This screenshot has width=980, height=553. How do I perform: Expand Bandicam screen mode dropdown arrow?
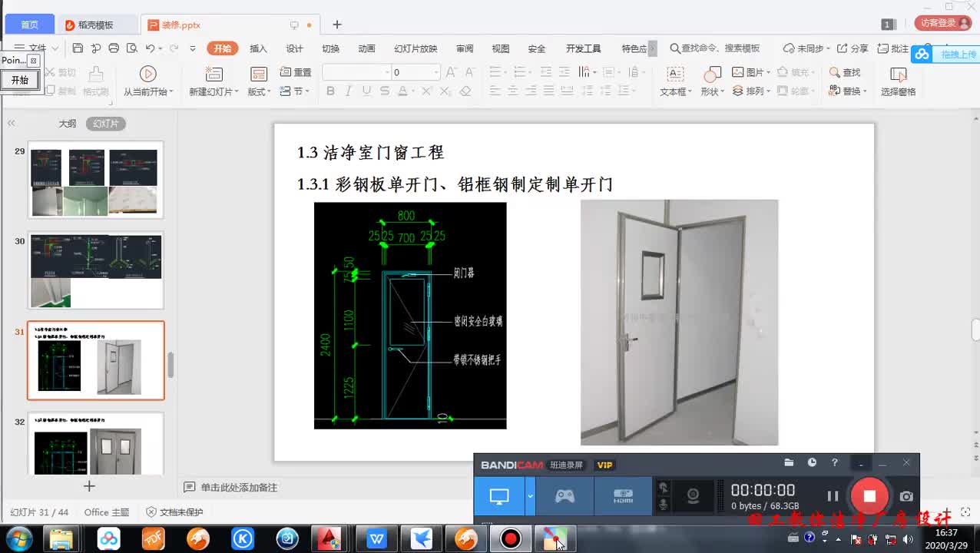click(530, 496)
